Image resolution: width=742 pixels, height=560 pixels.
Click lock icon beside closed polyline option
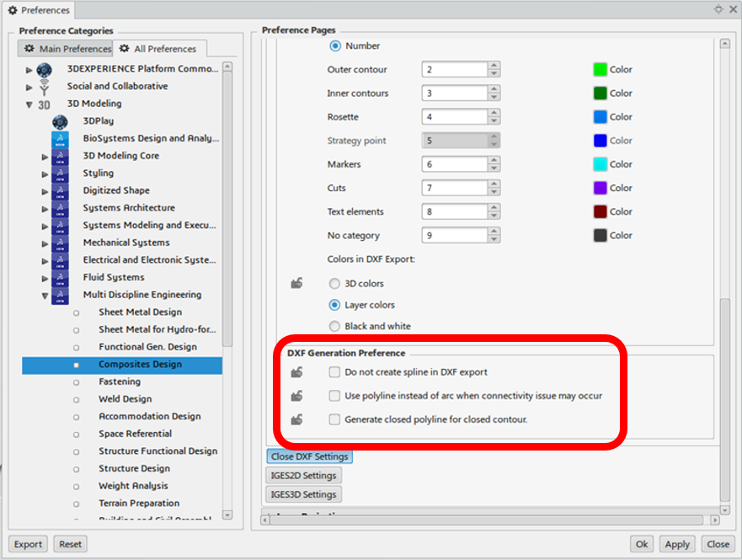click(x=296, y=419)
